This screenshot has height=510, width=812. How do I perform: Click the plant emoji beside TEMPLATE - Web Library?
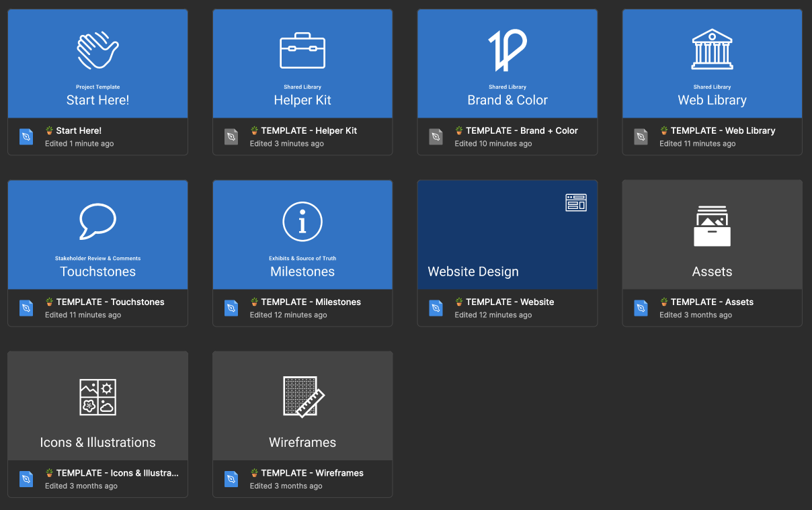pyautogui.click(x=663, y=130)
